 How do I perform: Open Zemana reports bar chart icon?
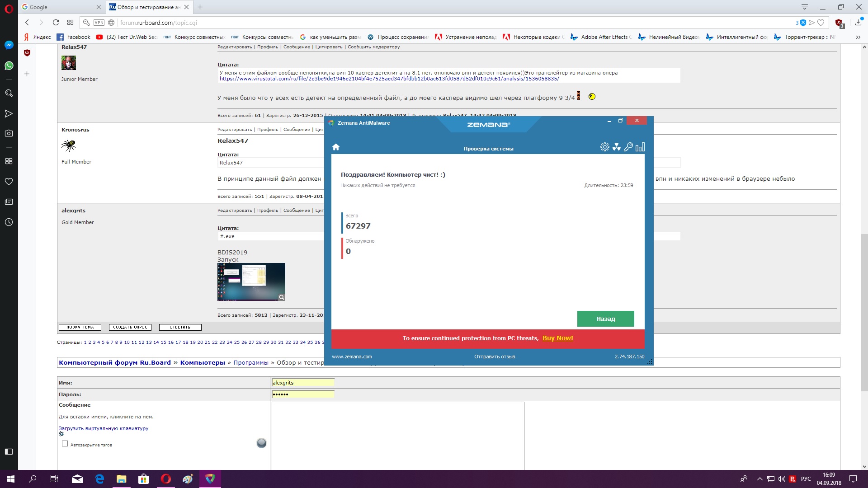[640, 147]
